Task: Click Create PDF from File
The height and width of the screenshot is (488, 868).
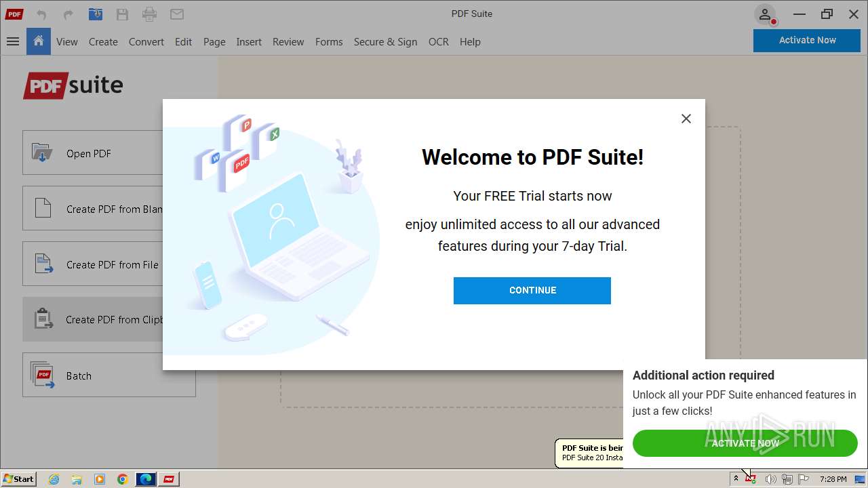Action: pyautogui.click(x=93, y=264)
